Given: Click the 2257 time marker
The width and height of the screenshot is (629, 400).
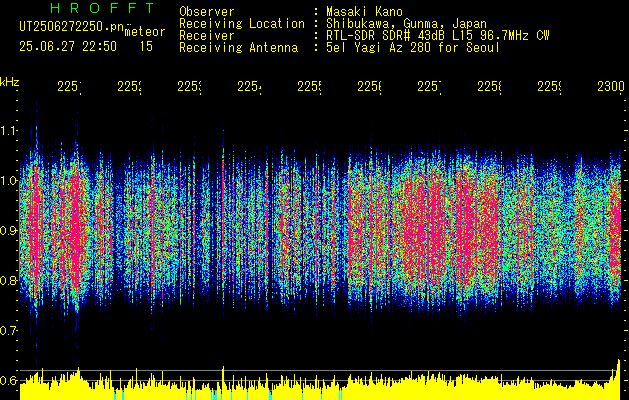Looking at the screenshot, I should click(429, 86).
